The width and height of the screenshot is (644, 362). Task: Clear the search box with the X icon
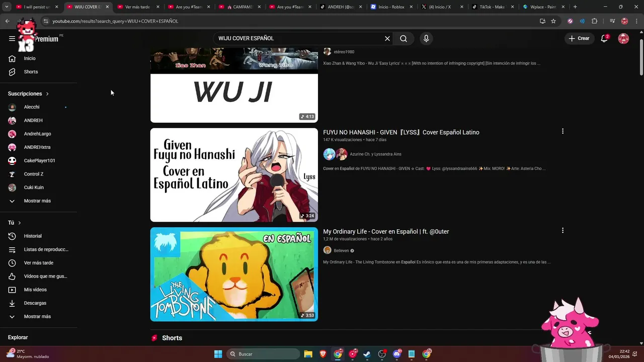[x=387, y=39]
